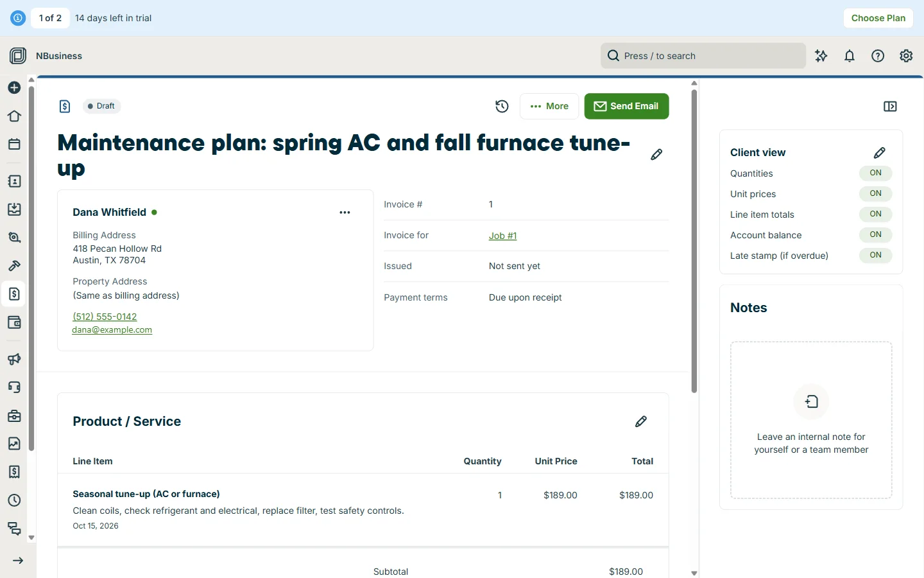Open the settings gear icon
Screen dimensions: 924x578
pyautogui.click(x=906, y=56)
